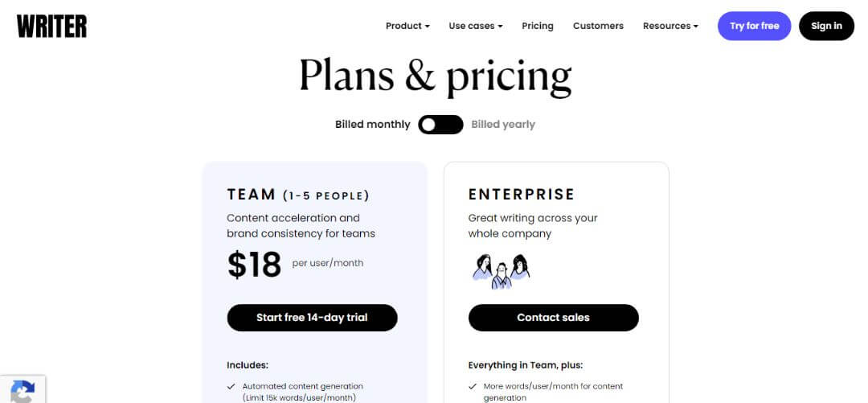This screenshot has width=868, height=403.
Task: Click the WRITER logo
Action: tap(51, 26)
